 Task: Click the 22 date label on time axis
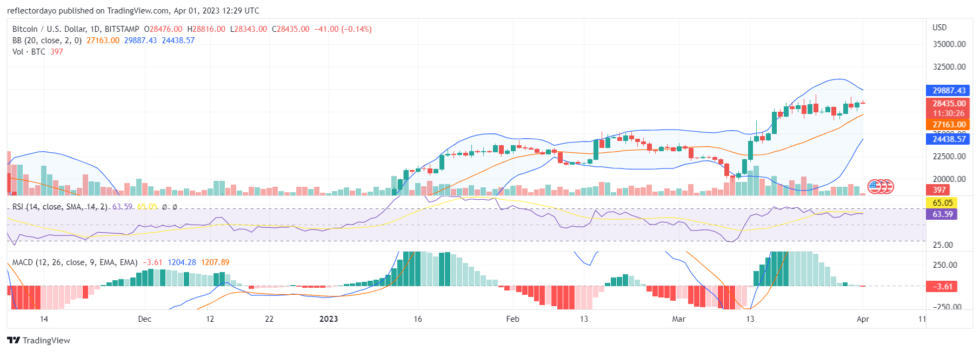(x=269, y=319)
